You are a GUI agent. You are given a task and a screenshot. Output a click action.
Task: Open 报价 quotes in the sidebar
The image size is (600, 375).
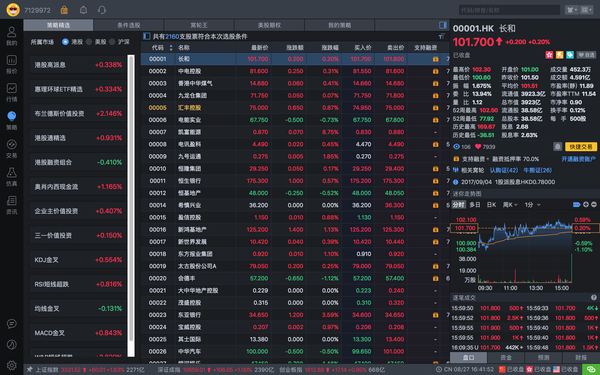click(12, 64)
